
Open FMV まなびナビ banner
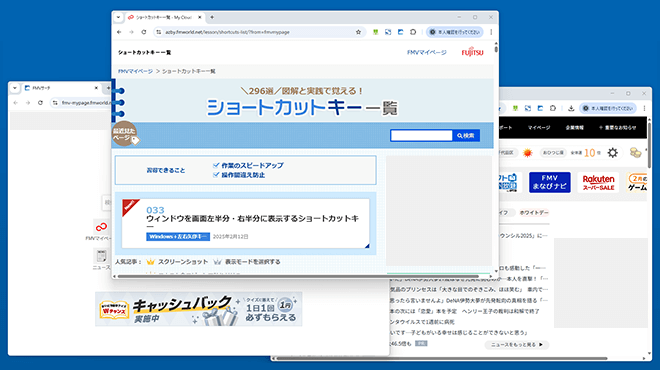pyautogui.click(x=550, y=182)
